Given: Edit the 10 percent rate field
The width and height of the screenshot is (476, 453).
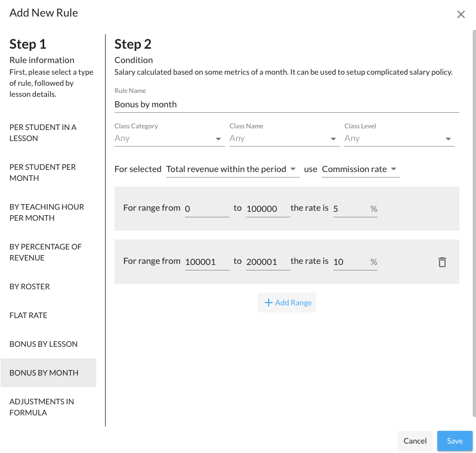Looking at the screenshot, I should (351, 262).
